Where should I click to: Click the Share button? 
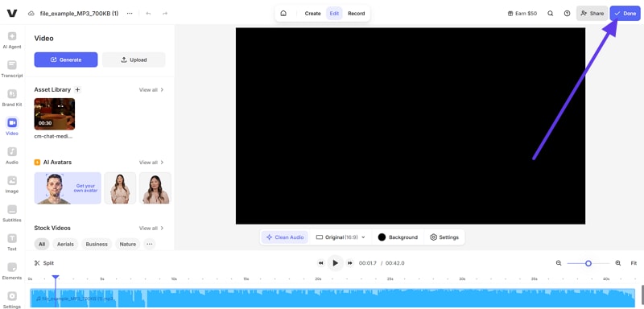pyautogui.click(x=592, y=14)
